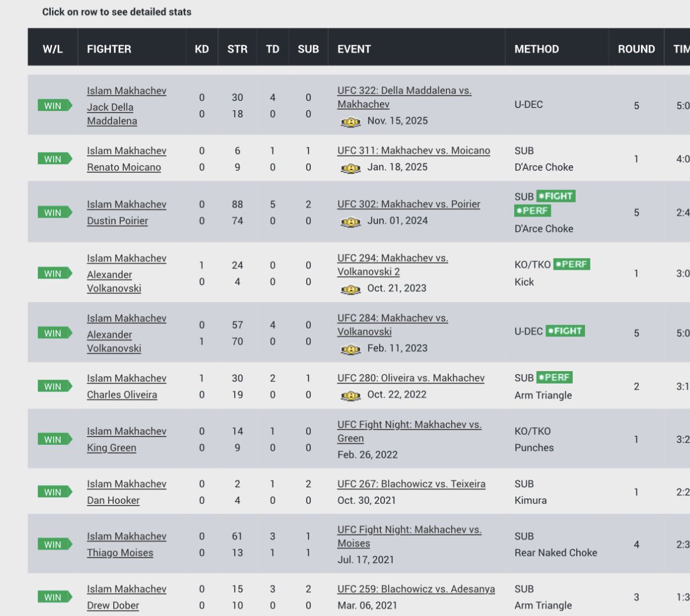Click the WIN badge in Thiago Moises row
Image resolution: width=690 pixels, height=616 pixels.
coord(55,544)
